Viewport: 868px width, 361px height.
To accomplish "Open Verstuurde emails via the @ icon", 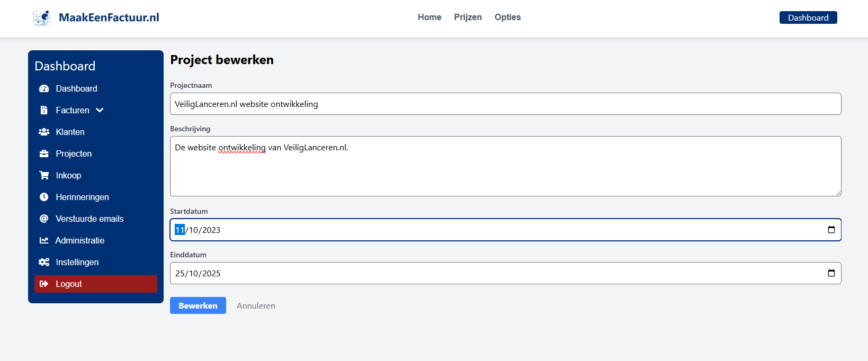I will click(44, 219).
